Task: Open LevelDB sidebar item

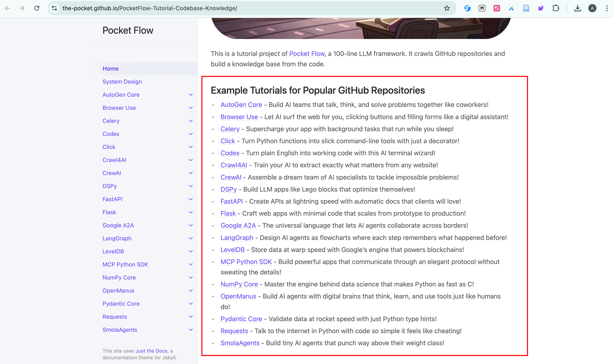Action: click(113, 251)
